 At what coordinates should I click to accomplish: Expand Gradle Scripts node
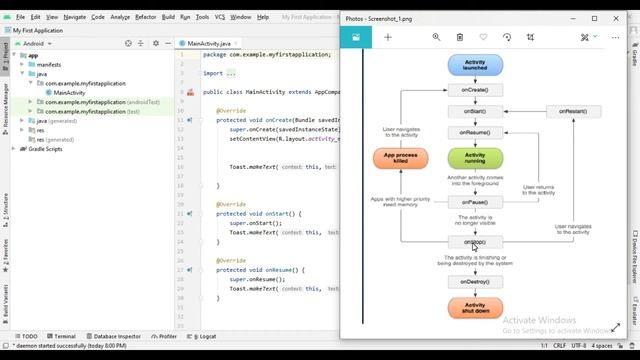coord(14,149)
